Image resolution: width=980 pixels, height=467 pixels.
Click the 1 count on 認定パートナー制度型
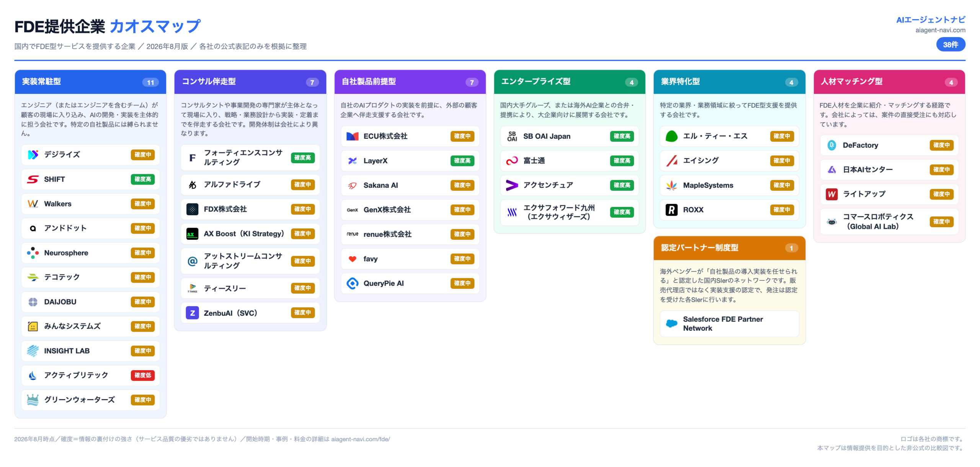point(791,248)
